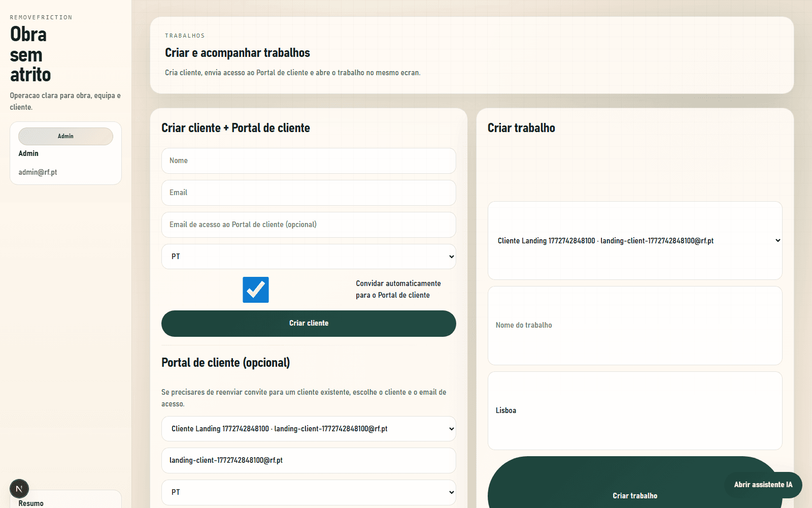Click the Nome do trabalho field
The width and height of the screenshot is (812, 508).
(x=634, y=325)
